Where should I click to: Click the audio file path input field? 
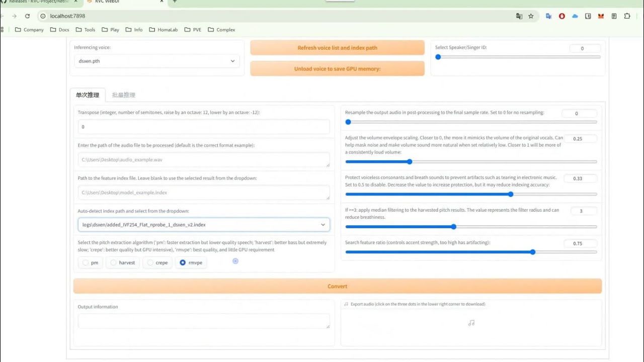[x=204, y=159]
